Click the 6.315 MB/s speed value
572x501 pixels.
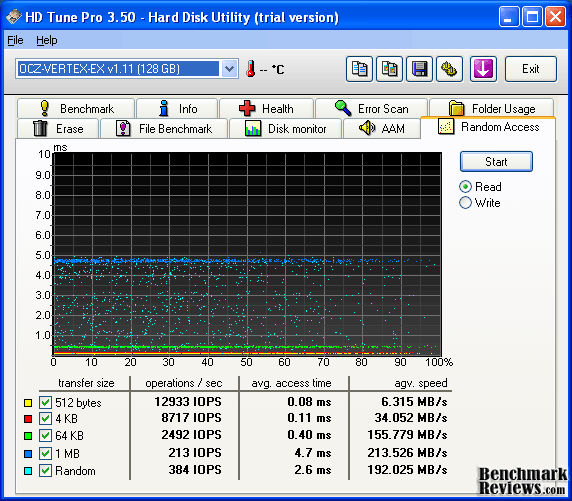click(x=414, y=402)
